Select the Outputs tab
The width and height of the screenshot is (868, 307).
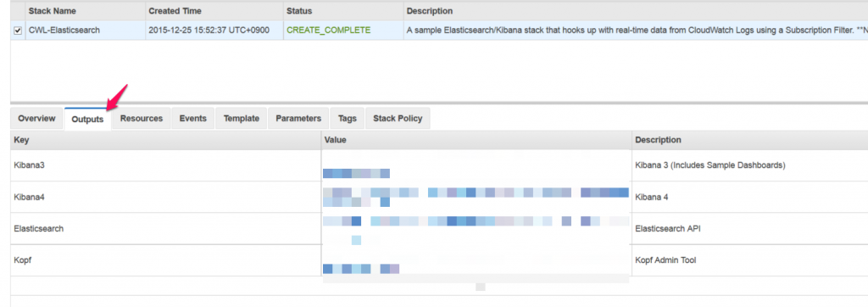[87, 119]
